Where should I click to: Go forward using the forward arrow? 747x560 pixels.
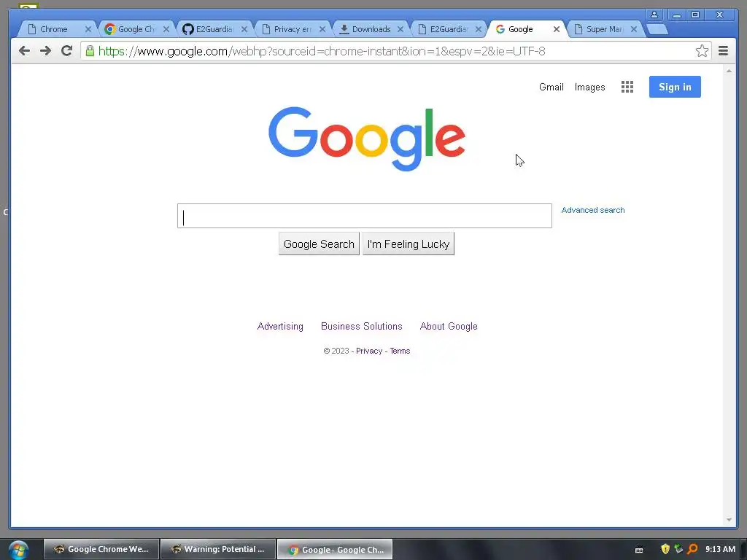(45, 51)
